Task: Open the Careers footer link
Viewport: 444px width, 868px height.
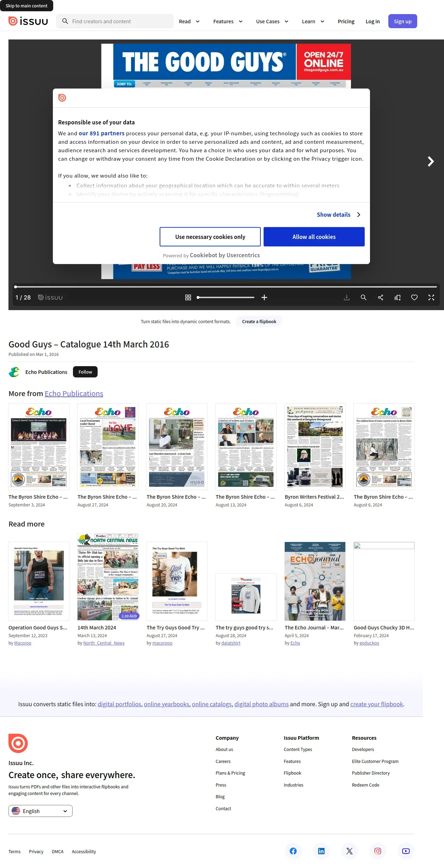Action: tap(223, 761)
